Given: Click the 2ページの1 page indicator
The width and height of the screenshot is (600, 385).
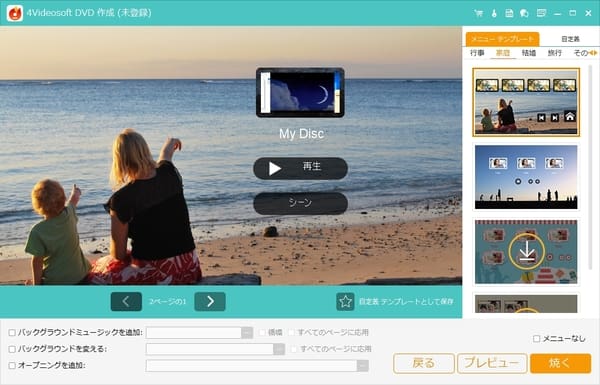Looking at the screenshot, I should (168, 302).
